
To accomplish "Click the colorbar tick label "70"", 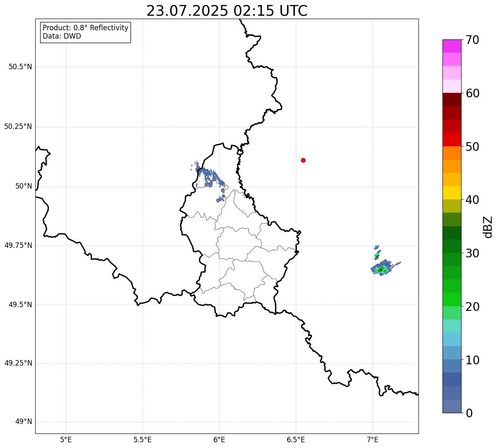I will pyautogui.click(x=472, y=40).
